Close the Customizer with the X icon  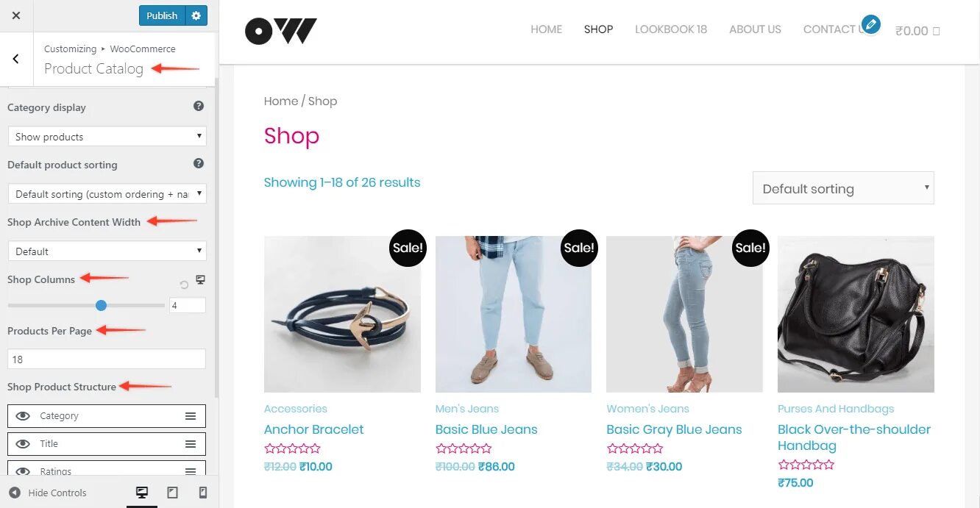tap(16, 15)
